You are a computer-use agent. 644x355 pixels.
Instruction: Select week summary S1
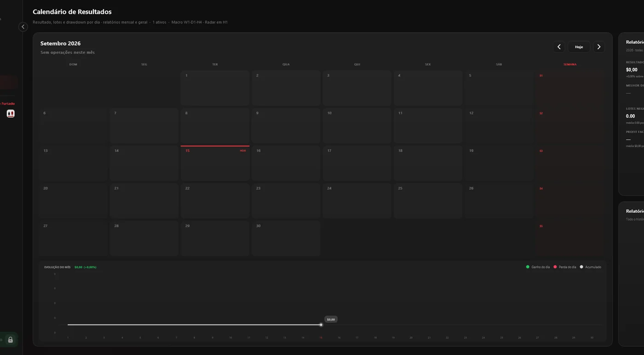[569, 88]
